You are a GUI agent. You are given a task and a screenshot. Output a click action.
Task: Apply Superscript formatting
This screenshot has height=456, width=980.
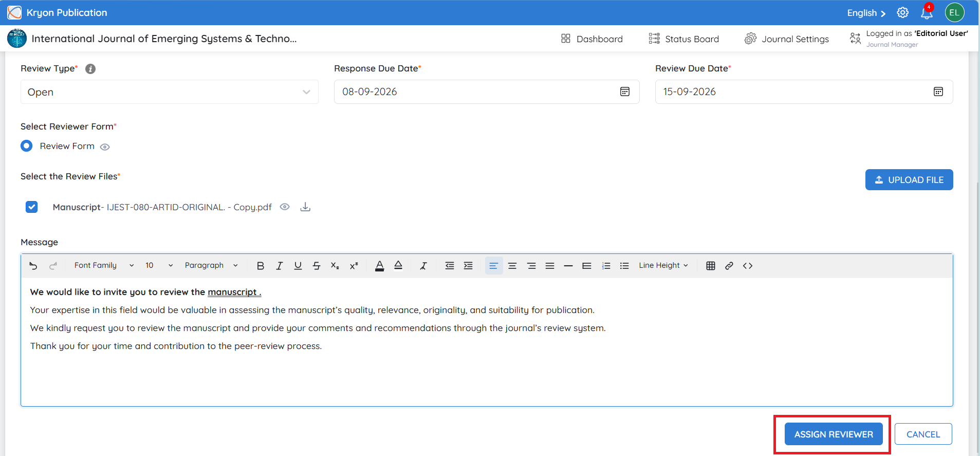click(354, 266)
